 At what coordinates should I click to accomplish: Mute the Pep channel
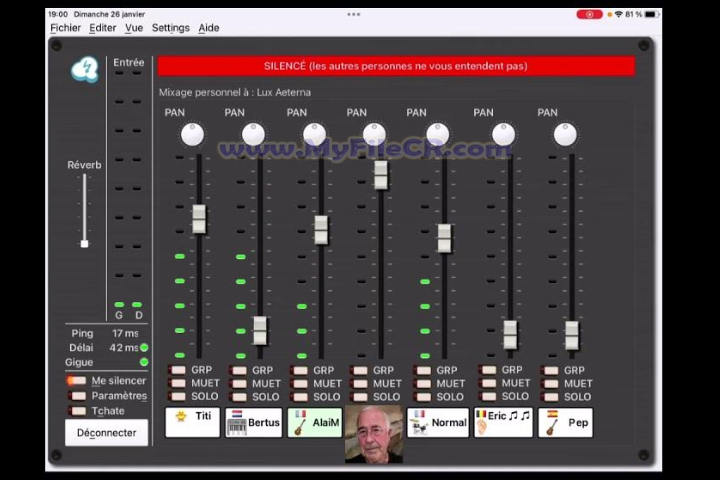tap(551, 384)
